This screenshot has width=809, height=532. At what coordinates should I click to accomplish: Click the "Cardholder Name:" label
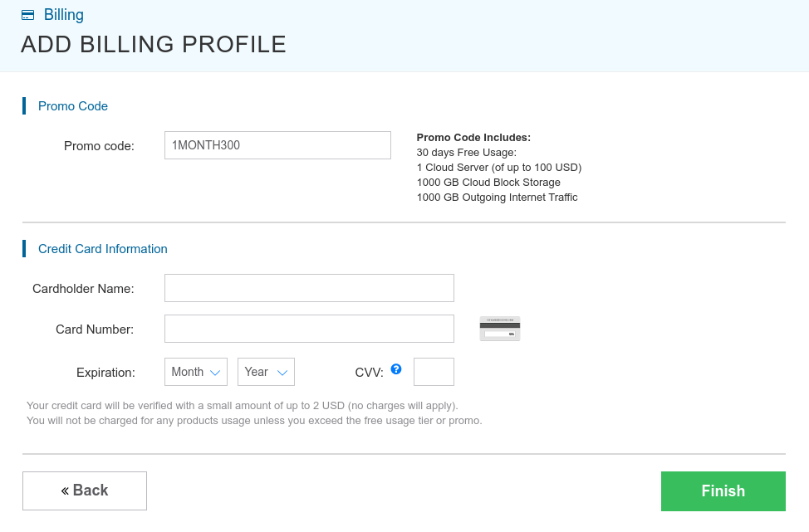[83, 289]
